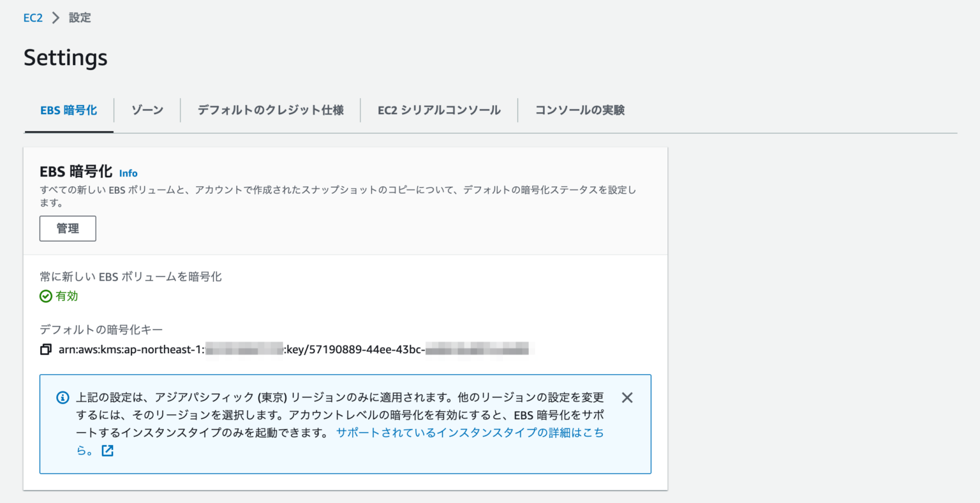Select the EC2 シリアルコンソール tab
This screenshot has width=980, height=503.
point(438,110)
